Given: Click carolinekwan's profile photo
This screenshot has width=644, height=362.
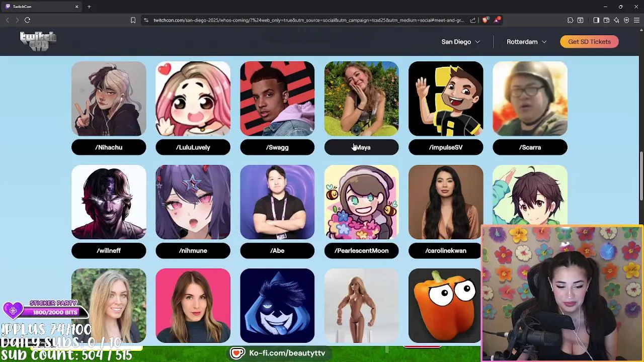Looking at the screenshot, I should (x=446, y=202).
